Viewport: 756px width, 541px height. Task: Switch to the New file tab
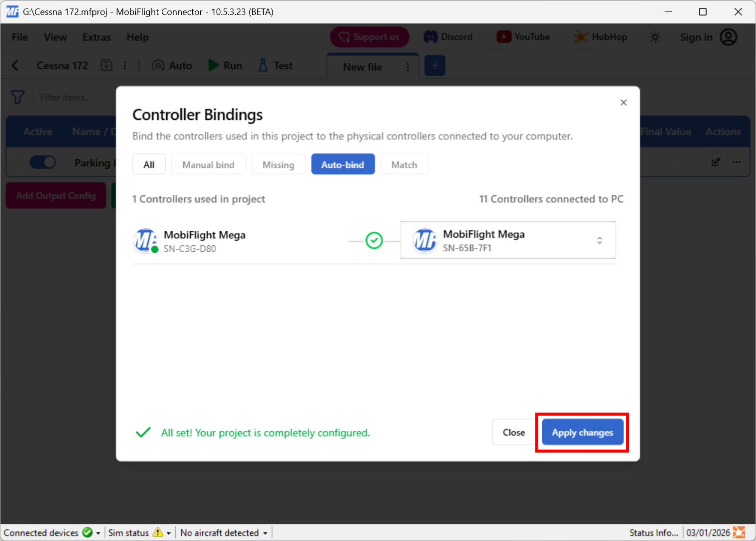click(362, 66)
